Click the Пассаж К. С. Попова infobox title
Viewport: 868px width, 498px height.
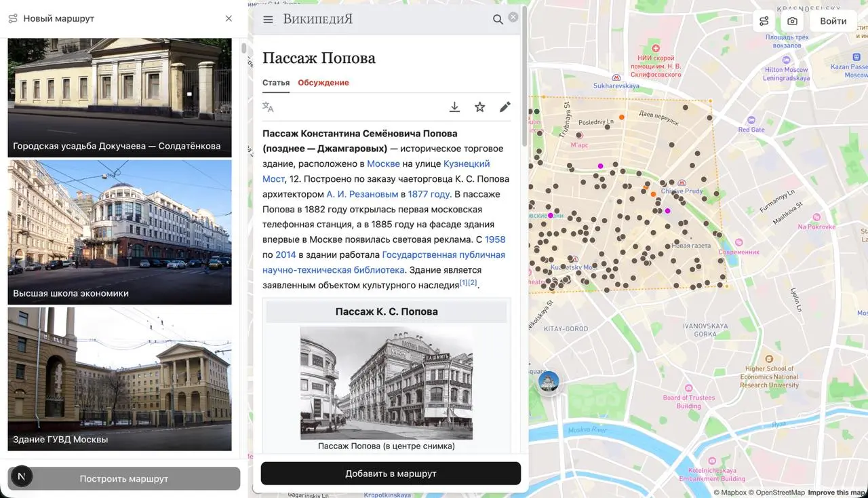(387, 312)
